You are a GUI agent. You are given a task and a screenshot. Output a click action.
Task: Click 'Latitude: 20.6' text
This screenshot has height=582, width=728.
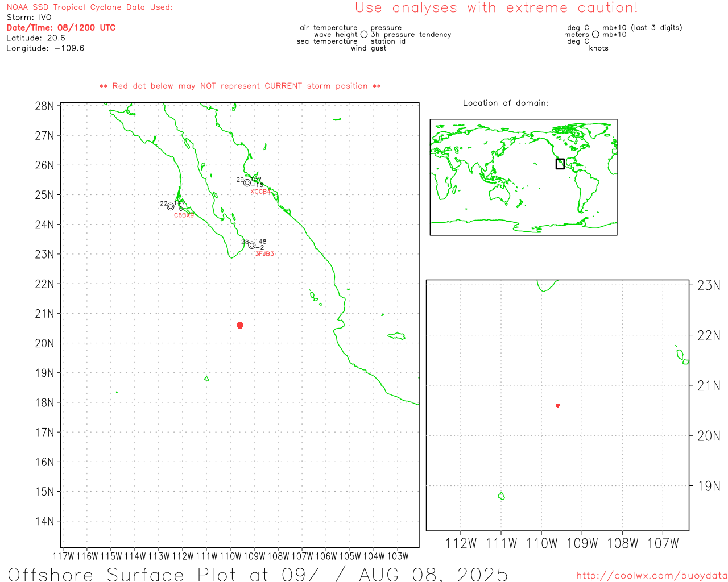(36, 38)
